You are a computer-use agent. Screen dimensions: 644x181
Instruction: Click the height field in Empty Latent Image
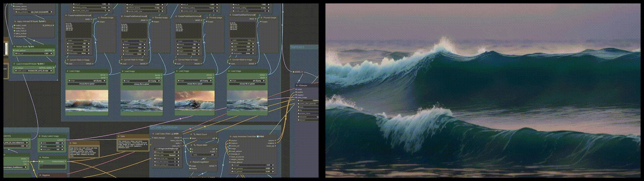(52, 146)
